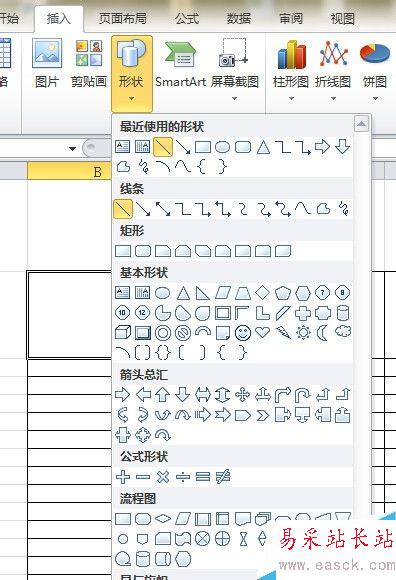Choose the quad arrow in 箭头总汇
The image size is (396, 580).
click(x=243, y=395)
